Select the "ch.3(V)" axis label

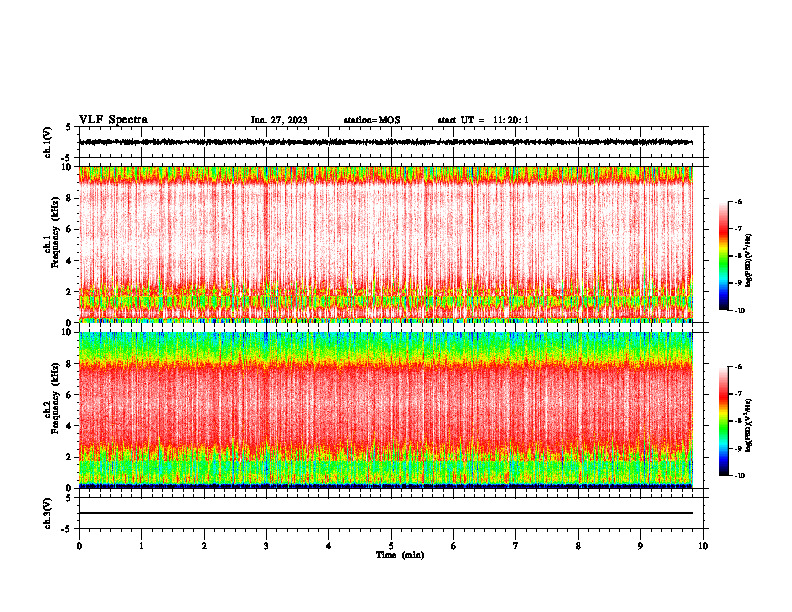[48, 513]
